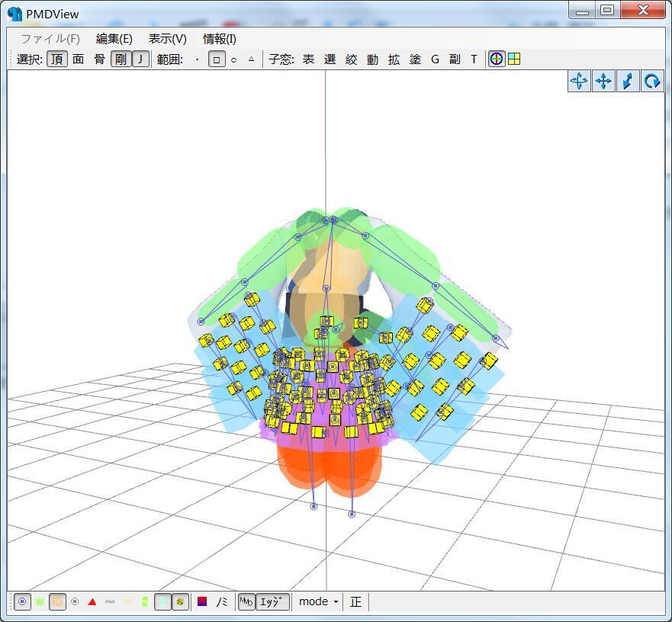
Task: Click the green wireframe icon in bottom toolbar
Action: pos(40,601)
